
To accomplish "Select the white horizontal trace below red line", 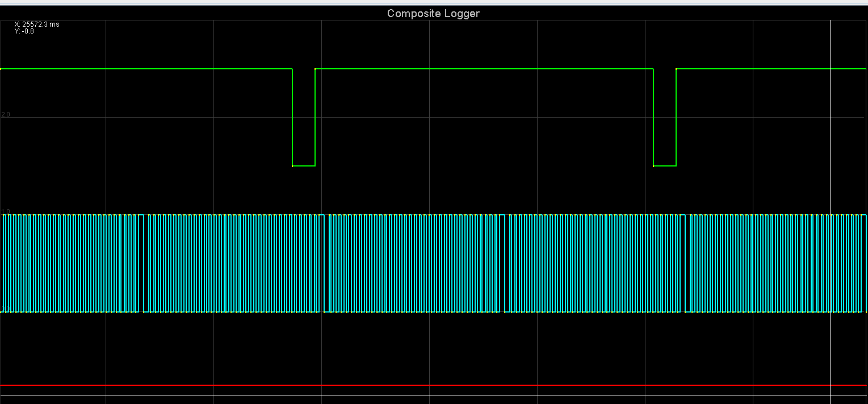I will (x=397, y=395).
